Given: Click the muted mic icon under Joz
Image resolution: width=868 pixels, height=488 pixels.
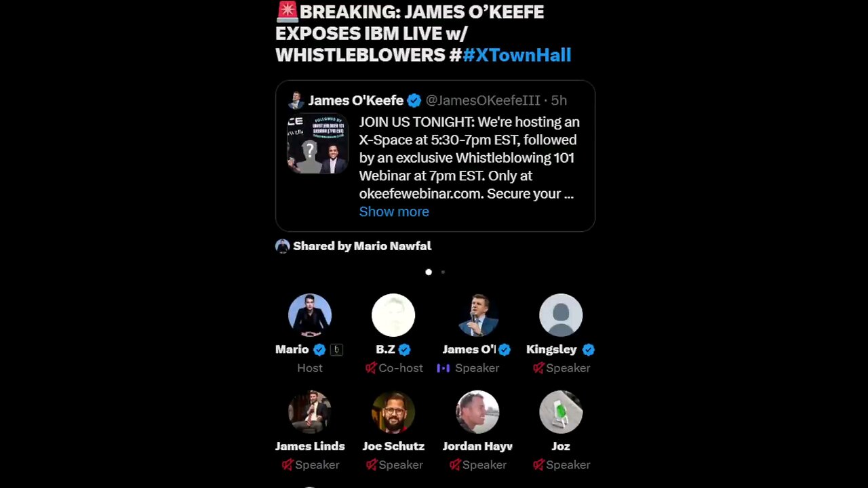Looking at the screenshot, I should pos(538,465).
